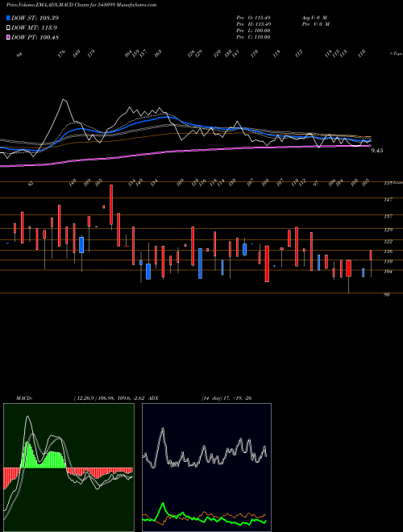This screenshot has width=403, height=532.
Task: Open the MACD histogram chart panel
Action: [69, 468]
